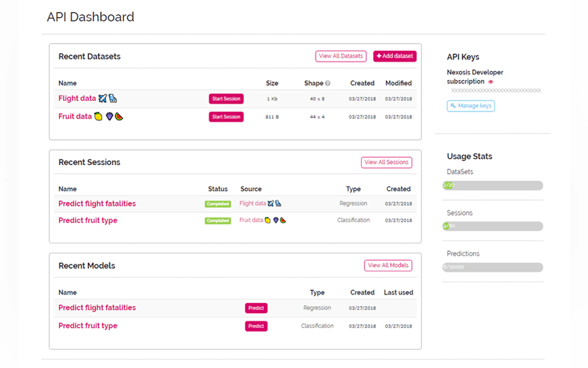Open View All Models list
588x368 pixels.
388,265
